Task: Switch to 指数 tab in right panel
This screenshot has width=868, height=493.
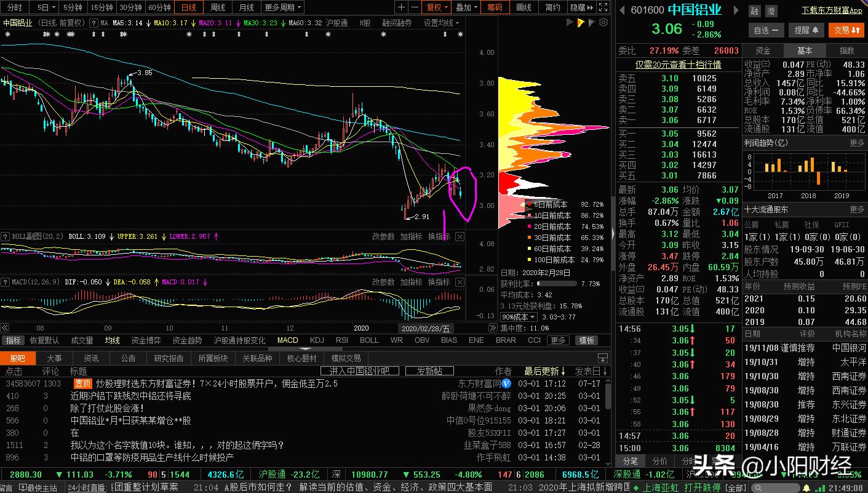Action: click(847, 50)
